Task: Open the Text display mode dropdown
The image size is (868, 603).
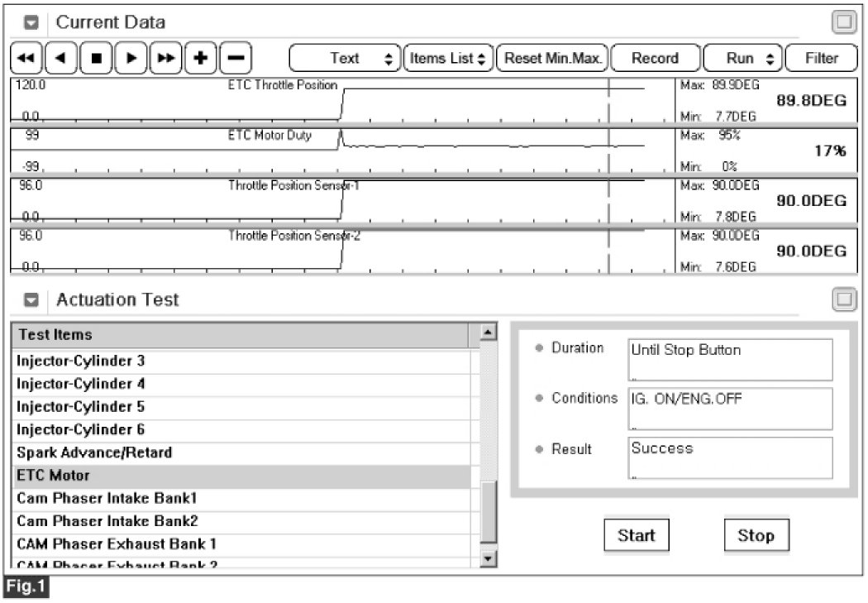Action: 344,58
